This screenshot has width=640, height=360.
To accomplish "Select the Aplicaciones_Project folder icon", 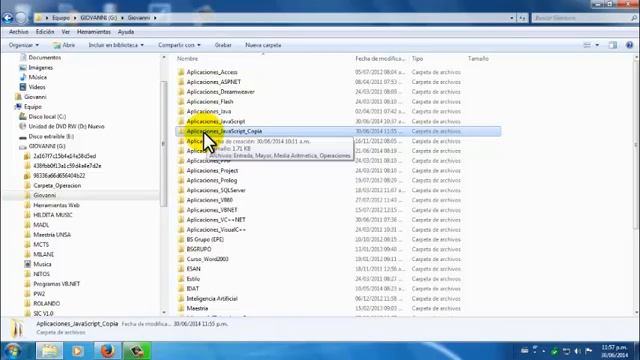I will pos(181,171).
